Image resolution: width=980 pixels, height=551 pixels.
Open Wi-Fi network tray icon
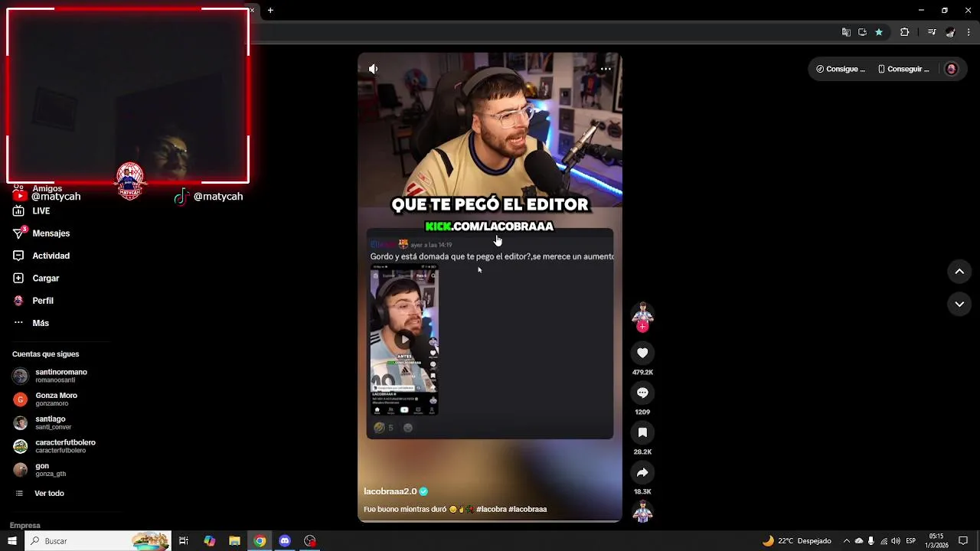(x=884, y=541)
